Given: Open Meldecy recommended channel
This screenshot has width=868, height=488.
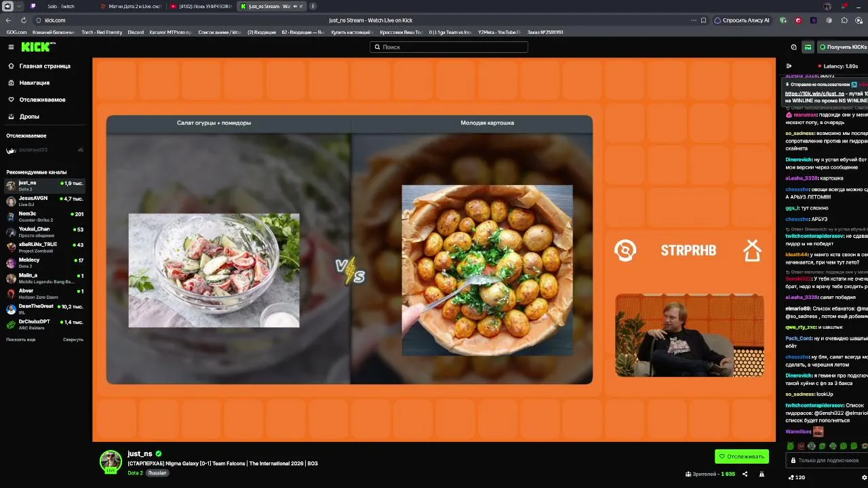Looking at the screenshot, I should pyautogui.click(x=45, y=263).
